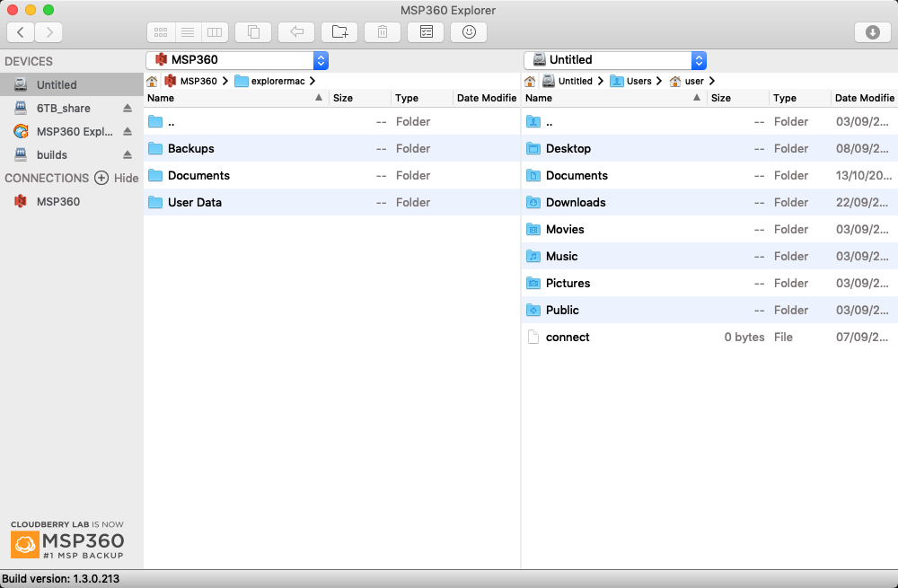Select the Desktop folder in the right pane

coord(709,148)
